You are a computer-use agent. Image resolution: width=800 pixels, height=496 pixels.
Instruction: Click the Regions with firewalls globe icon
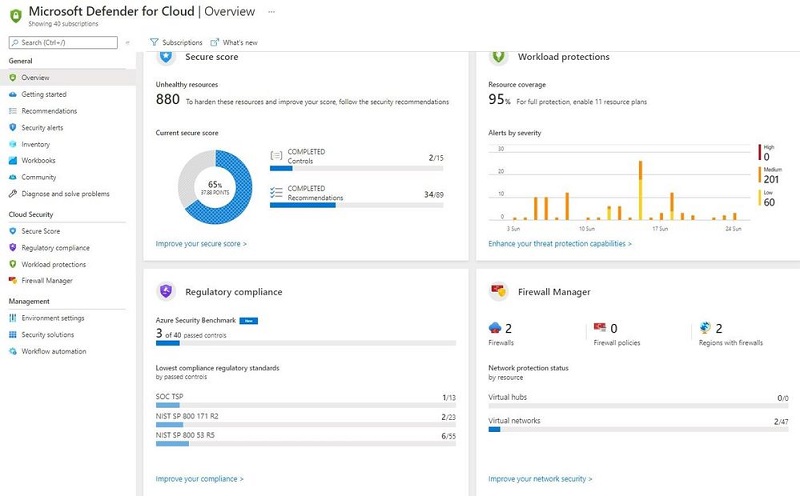(705, 328)
